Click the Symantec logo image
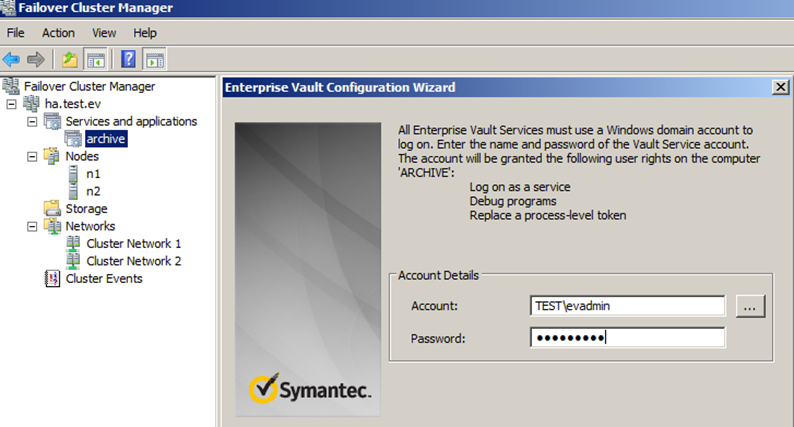794x427 pixels. tap(310, 389)
